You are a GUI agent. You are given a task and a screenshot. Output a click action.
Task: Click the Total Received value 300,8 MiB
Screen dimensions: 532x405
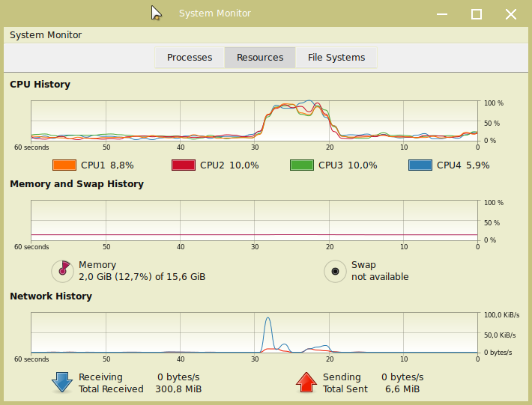pyautogui.click(x=178, y=389)
